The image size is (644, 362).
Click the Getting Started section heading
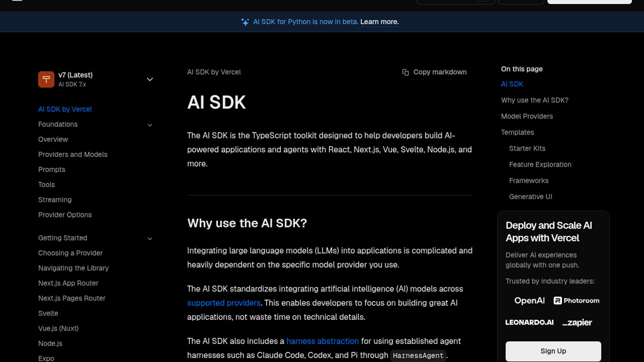point(63,238)
